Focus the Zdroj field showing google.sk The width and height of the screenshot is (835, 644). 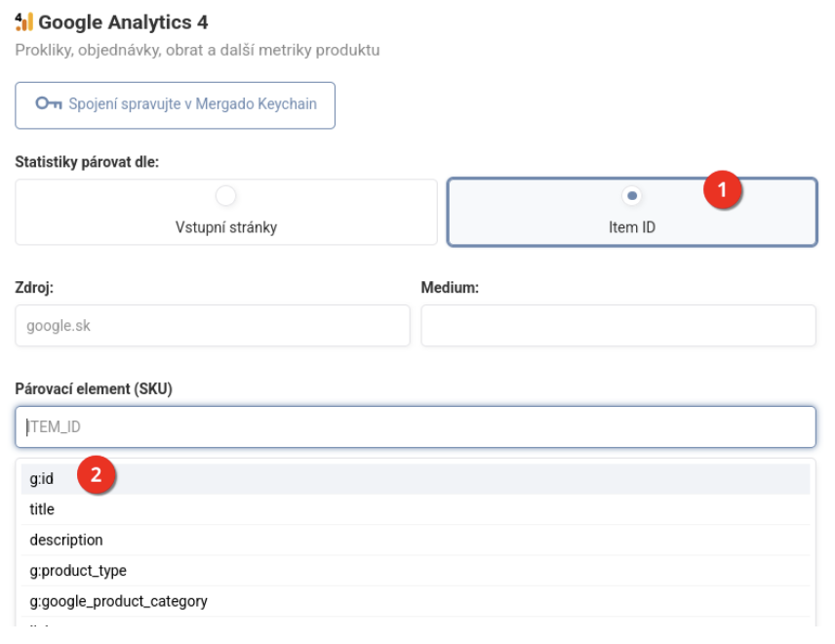[213, 326]
